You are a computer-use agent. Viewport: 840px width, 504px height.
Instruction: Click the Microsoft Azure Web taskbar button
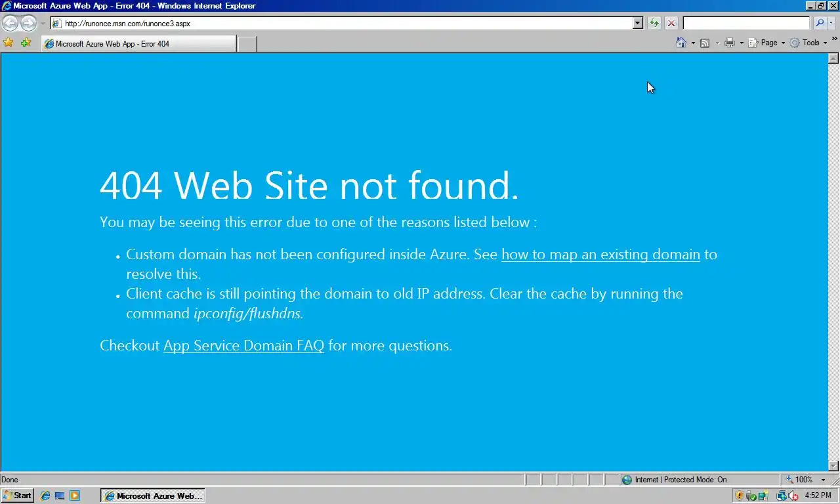pos(153,495)
